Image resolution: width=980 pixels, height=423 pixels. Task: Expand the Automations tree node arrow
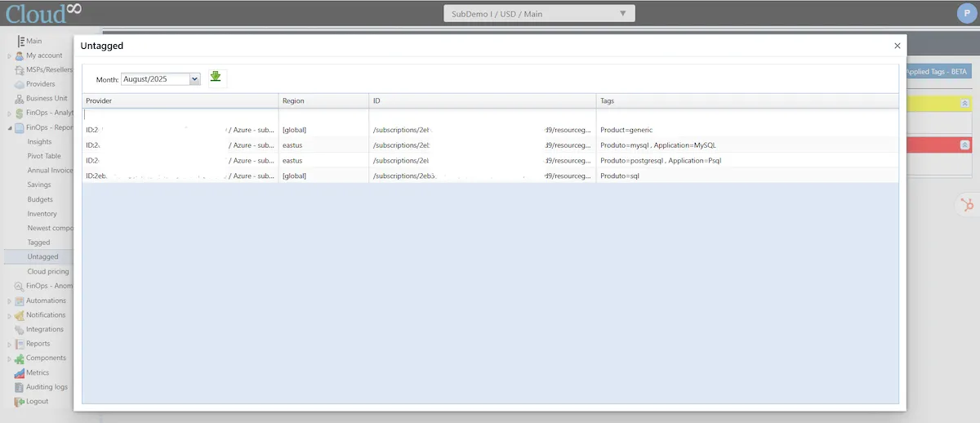coord(9,301)
